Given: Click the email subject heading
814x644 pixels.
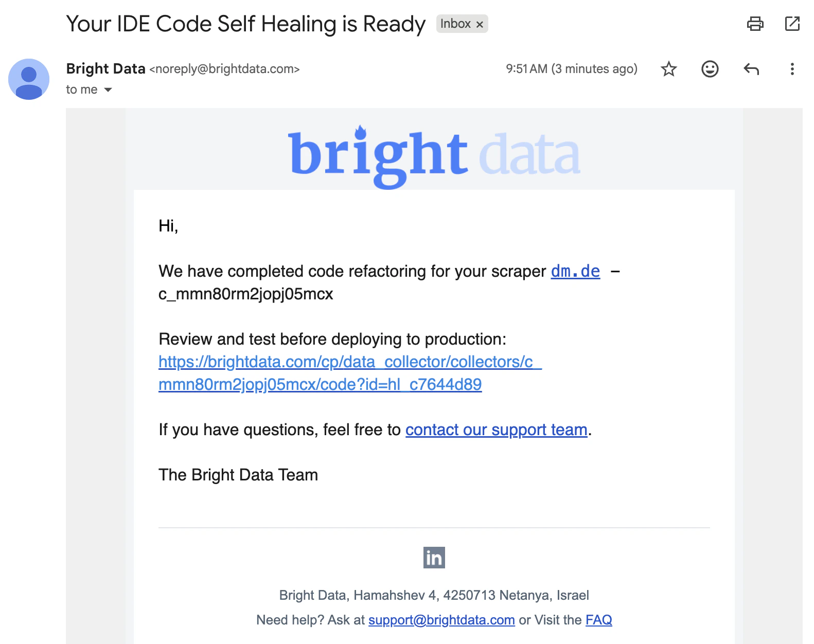Looking at the screenshot, I should point(245,23).
